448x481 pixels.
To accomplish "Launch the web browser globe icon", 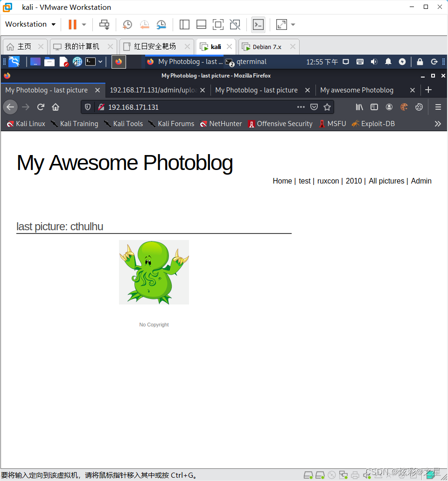I will pos(77,62).
